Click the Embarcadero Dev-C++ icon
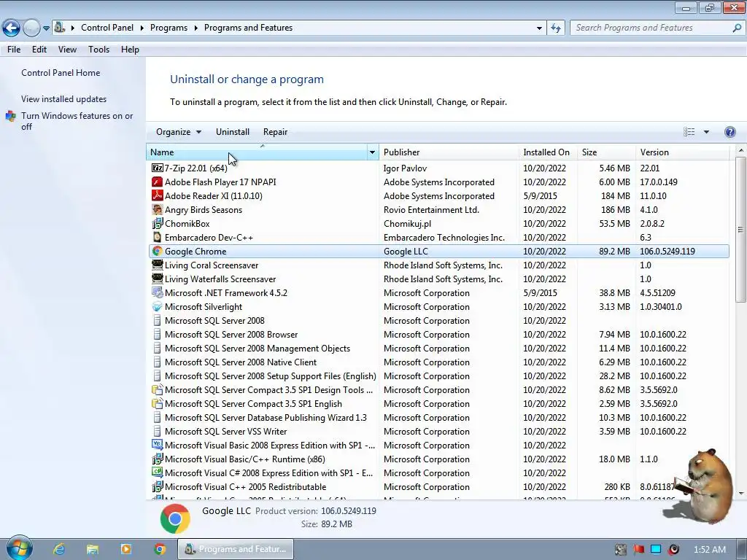The image size is (747, 560). pyautogui.click(x=158, y=237)
